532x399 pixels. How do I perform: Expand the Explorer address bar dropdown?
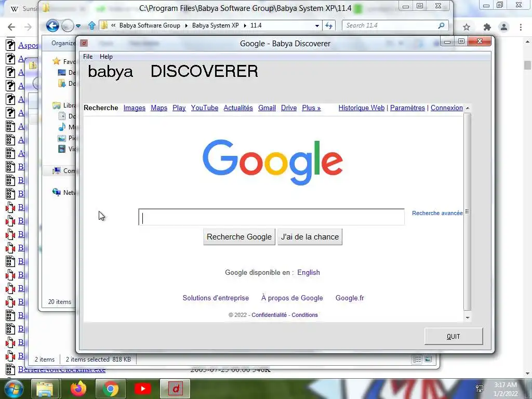coord(317,26)
